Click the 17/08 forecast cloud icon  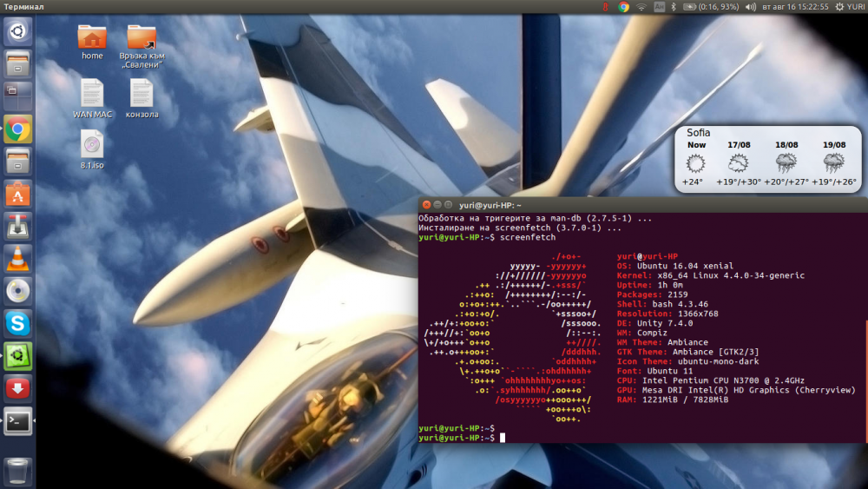coord(739,163)
